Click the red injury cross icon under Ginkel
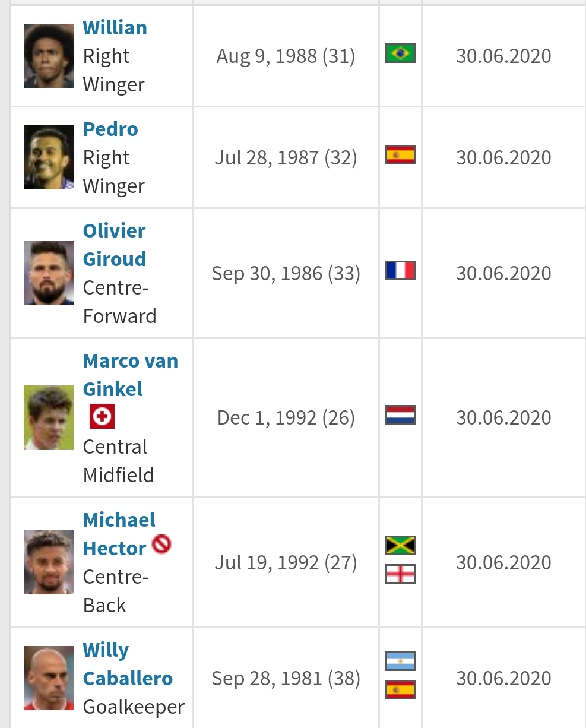This screenshot has height=728, width=586. click(102, 416)
